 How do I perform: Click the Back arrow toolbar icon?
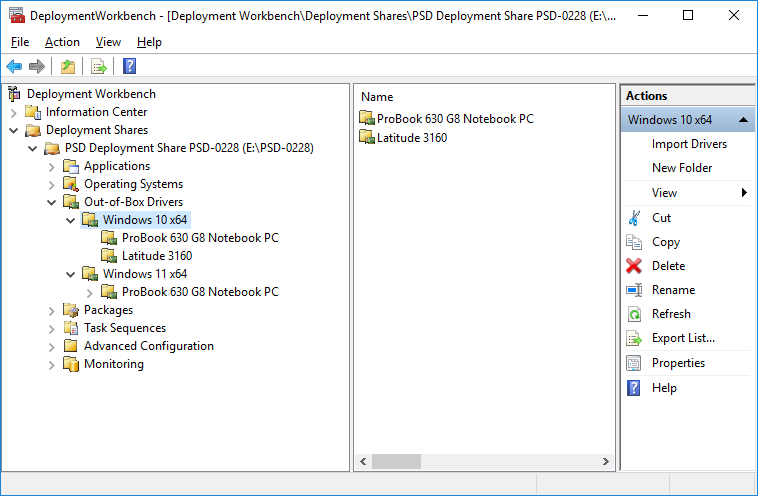click(14, 67)
